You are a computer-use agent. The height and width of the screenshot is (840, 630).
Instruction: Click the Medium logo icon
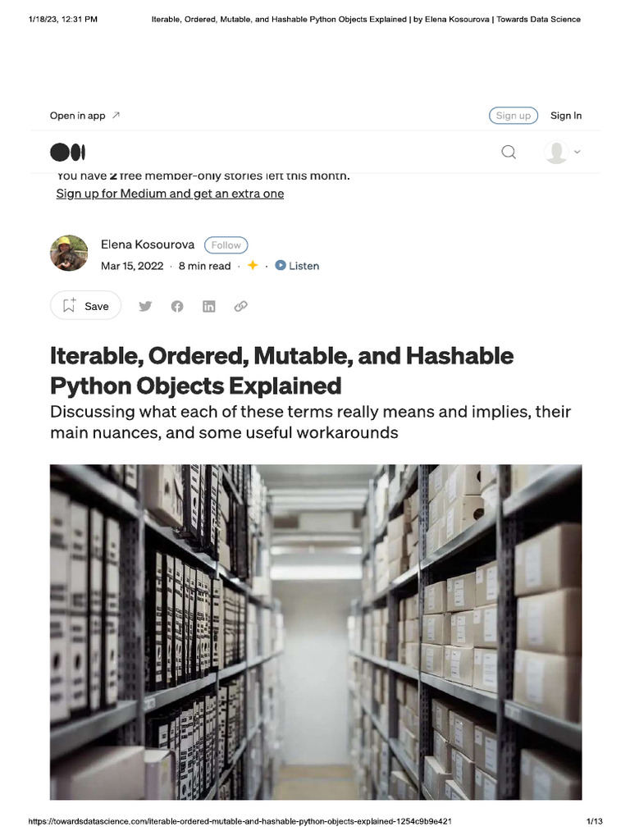[67, 153]
